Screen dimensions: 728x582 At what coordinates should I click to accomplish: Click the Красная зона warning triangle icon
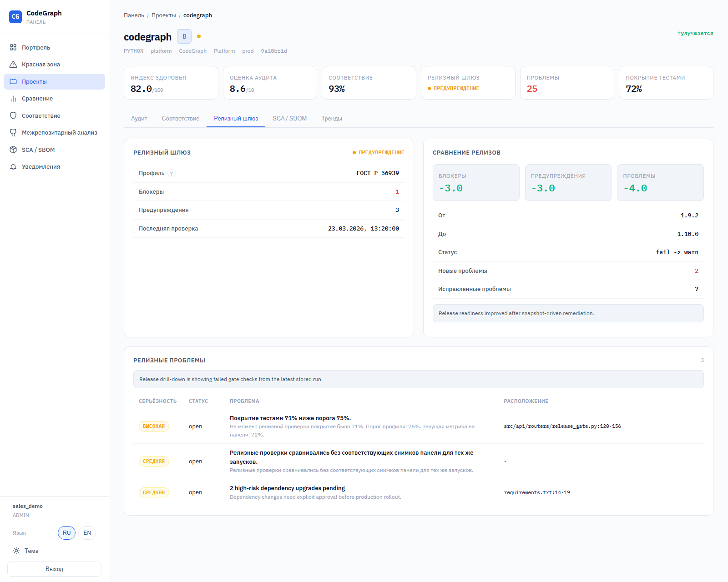coord(13,65)
